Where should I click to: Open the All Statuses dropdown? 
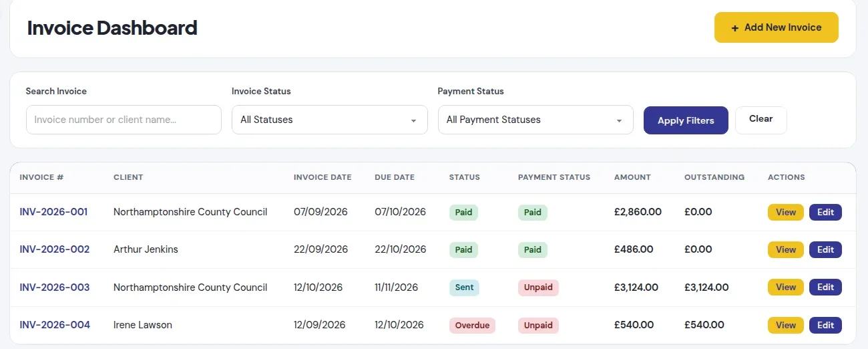coord(329,120)
